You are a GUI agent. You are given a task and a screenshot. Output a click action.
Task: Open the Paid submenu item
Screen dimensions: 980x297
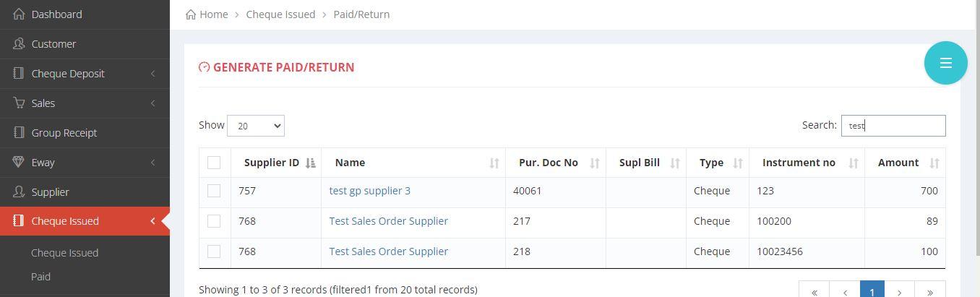41,277
